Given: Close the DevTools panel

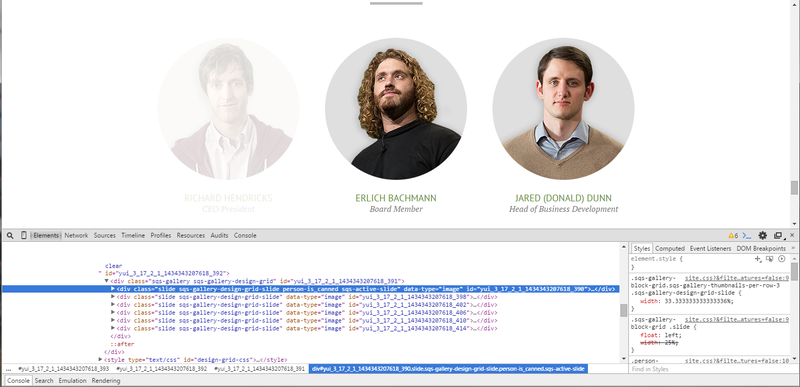Looking at the screenshot, I should (792, 235).
